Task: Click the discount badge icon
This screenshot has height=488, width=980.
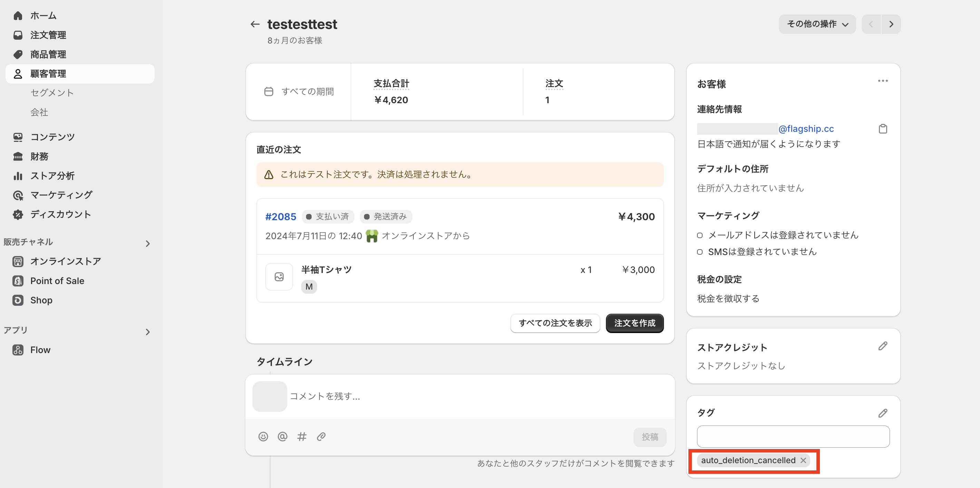Action: (x=18, y=215)
